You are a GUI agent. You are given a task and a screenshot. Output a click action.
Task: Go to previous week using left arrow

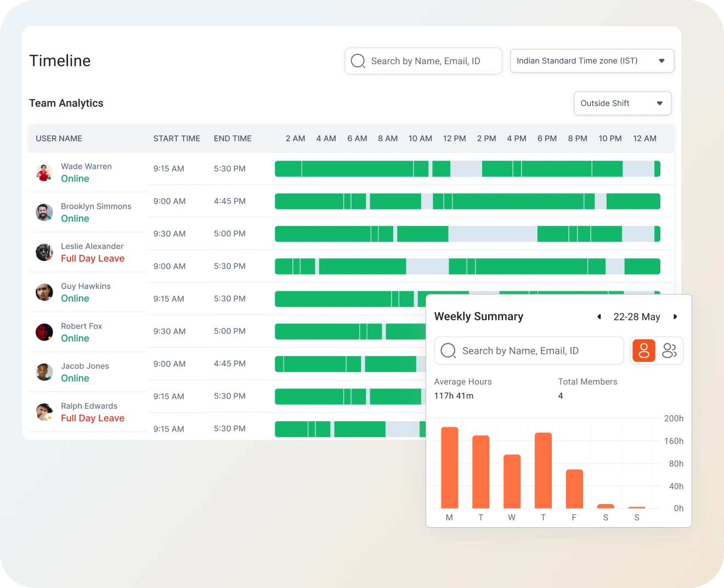(x=599, y=316)
